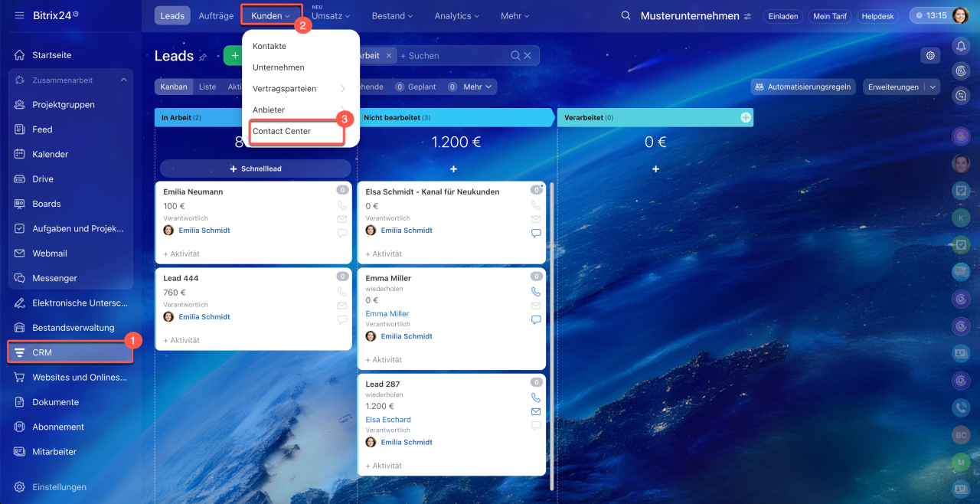Open Elsa Eschard contact link
This screenshot has height=504, width=980.
click(x=388, y=420)
